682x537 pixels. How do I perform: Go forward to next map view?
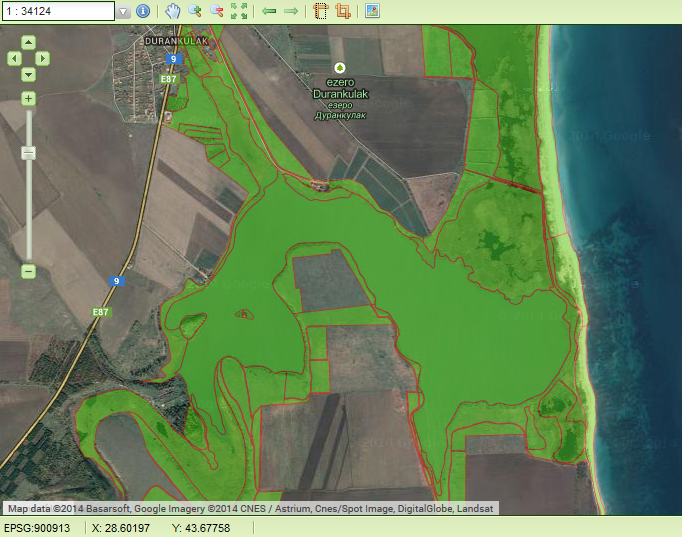tap(291, 11)
